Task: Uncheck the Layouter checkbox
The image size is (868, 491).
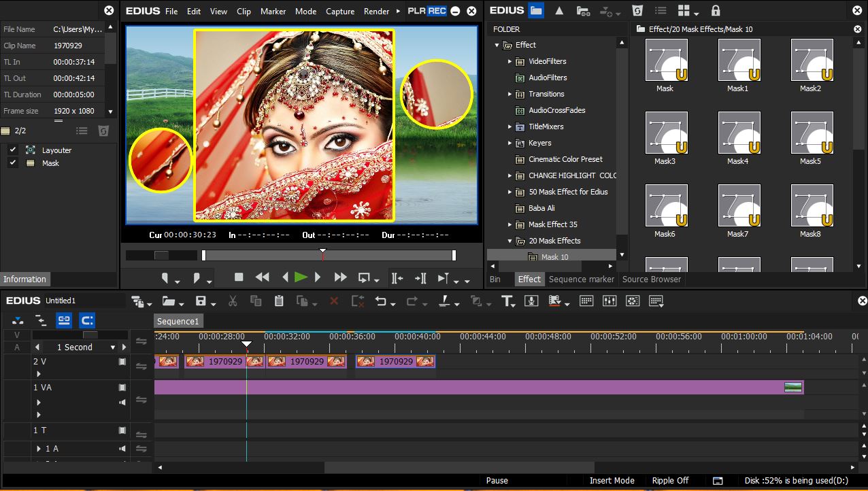Action: click(x=12, y=150)
